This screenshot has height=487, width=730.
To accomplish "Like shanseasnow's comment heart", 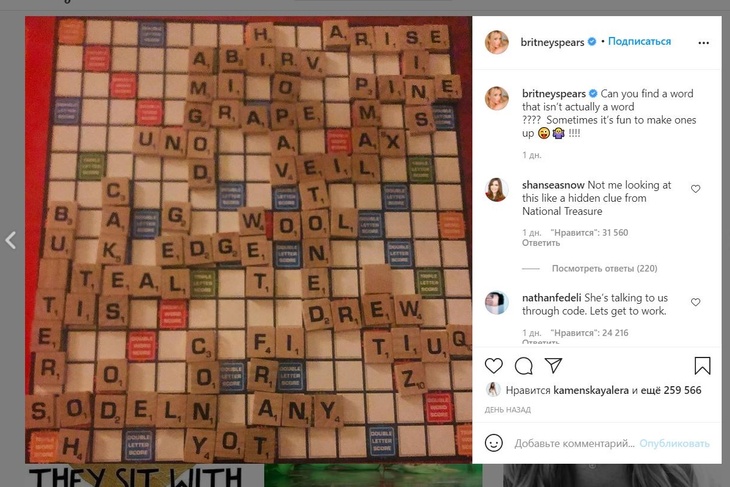I will (696, 189).
